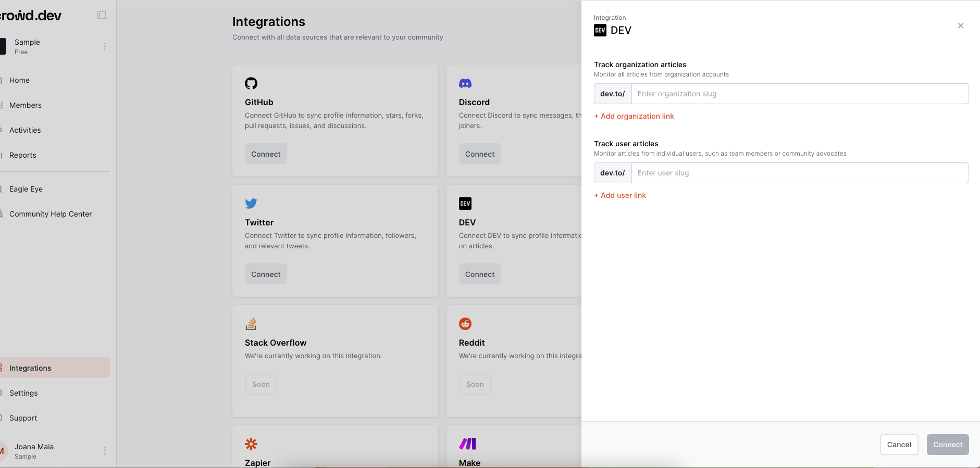Screen dimensions: 980x468
Task: Click dev.to/ prefix of organization field
Action: [613, 94]
